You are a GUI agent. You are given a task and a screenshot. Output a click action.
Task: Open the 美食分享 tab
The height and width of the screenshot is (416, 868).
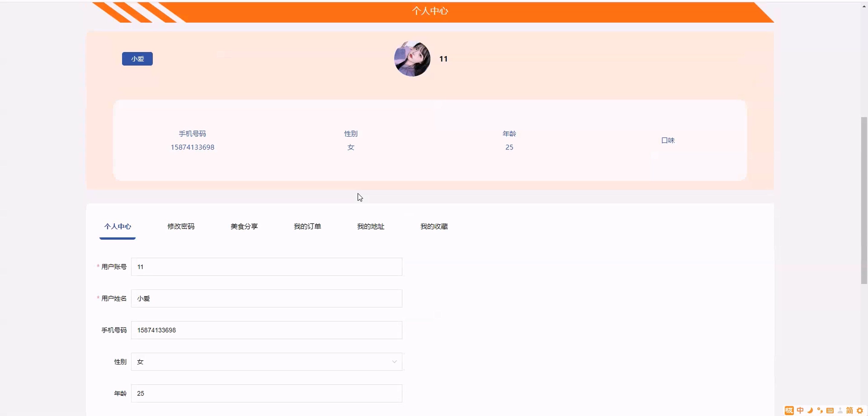tap(244, 226)
